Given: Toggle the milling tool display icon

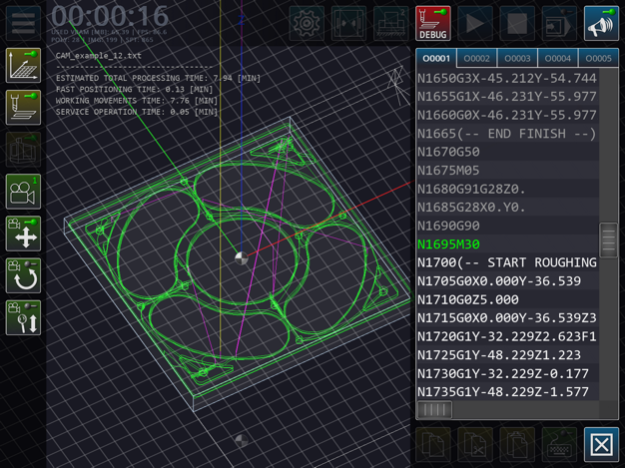Looking at the screenshot, I should click(x=23, y=107).
